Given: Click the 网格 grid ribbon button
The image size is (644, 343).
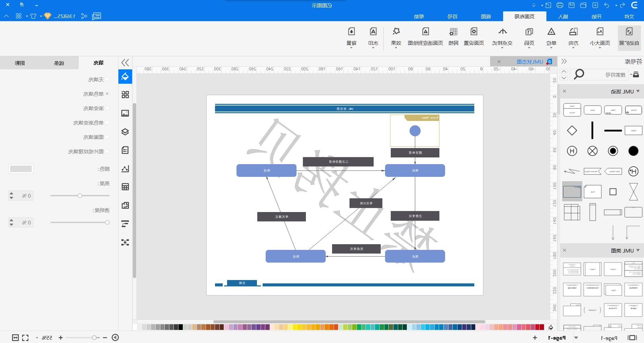Looking at the screenshot, I should (x=453, y=37).
